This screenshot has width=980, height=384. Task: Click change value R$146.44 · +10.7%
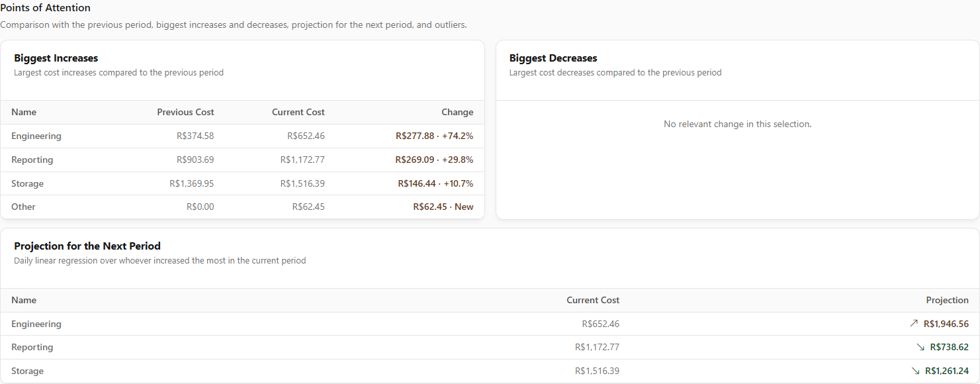pyautogui.click(x=435, y=183)
